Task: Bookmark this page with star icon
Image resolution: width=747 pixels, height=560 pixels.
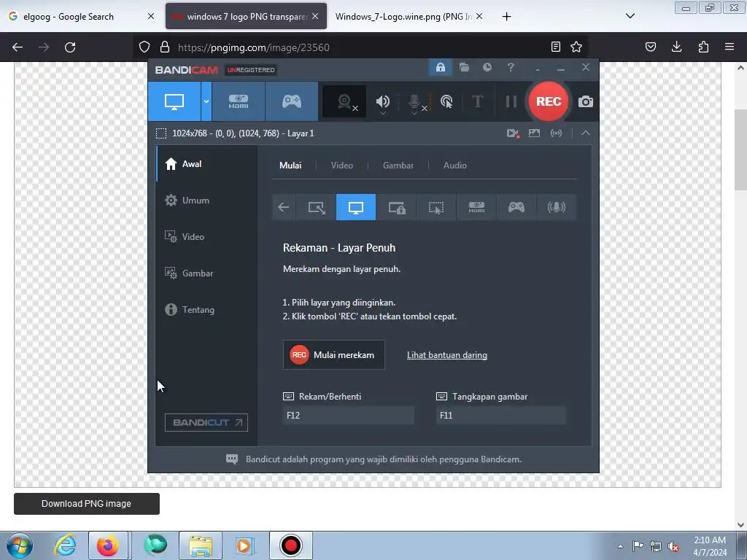Action: pos(576,47)
